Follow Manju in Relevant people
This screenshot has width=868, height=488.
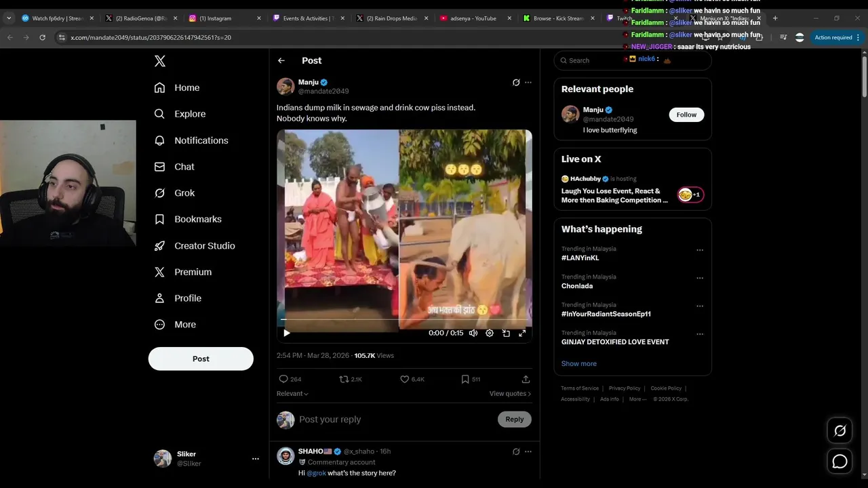point(686,115)
